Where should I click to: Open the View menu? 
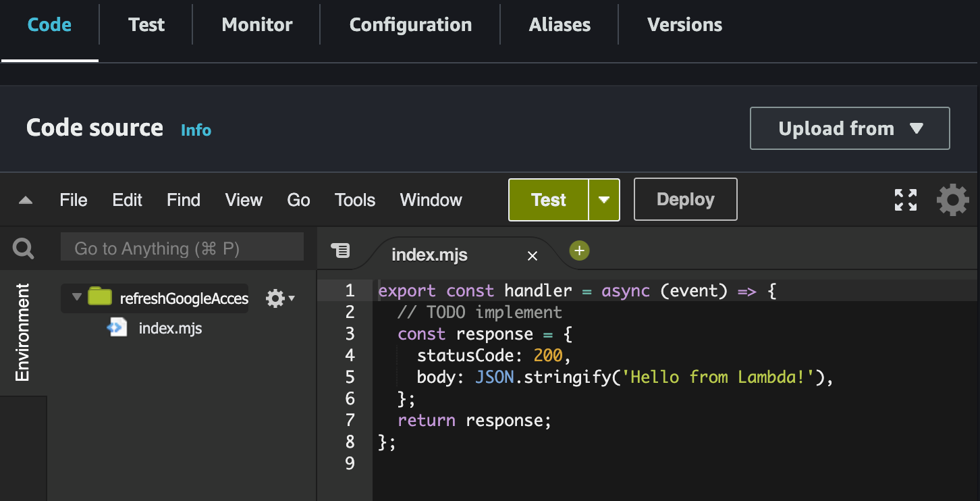point(244,200)
